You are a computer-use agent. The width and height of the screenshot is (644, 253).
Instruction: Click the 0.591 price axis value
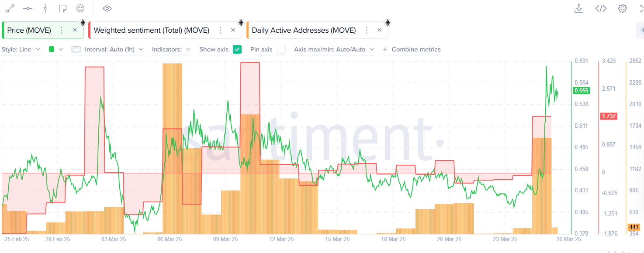pos(582,61)
